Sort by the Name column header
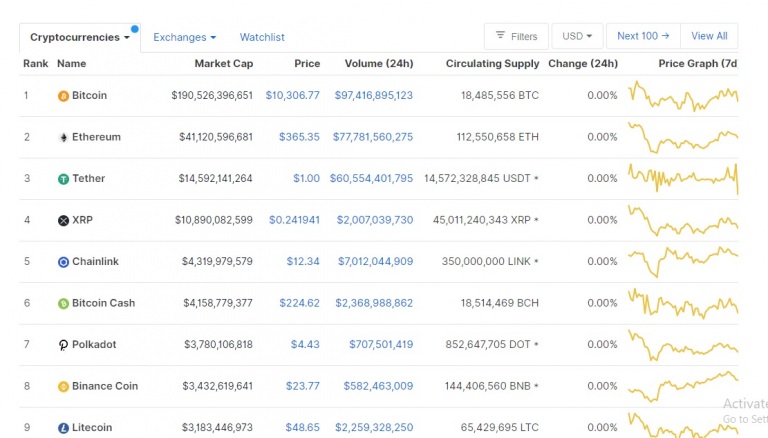 pos(72,64)
